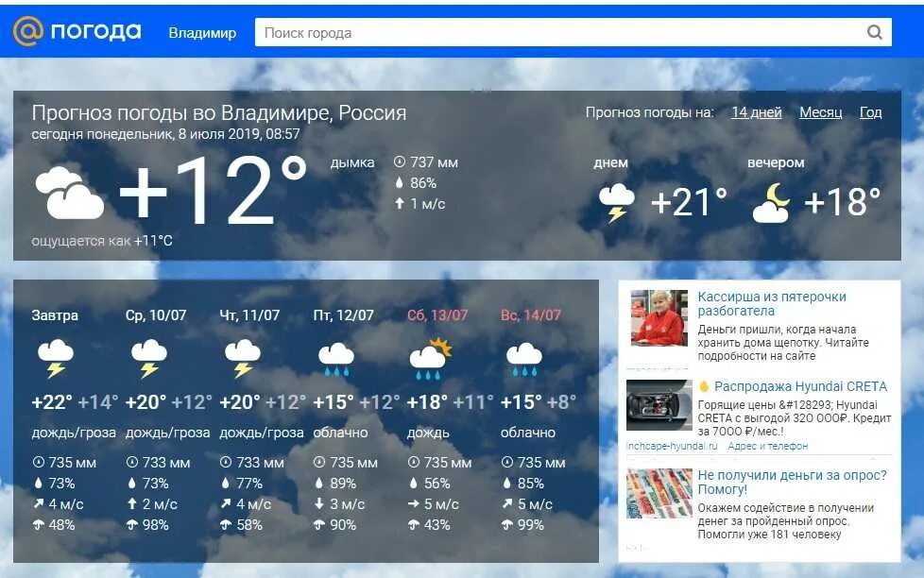Viewport: 924px width, 578px height.
Task: Click the дождь condition under Сб, 13/07
Action: click(x=428, y=433)
